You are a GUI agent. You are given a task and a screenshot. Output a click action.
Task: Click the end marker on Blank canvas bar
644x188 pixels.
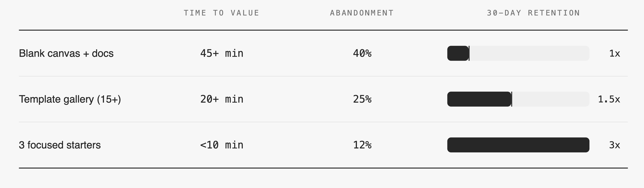pos(469,53)
